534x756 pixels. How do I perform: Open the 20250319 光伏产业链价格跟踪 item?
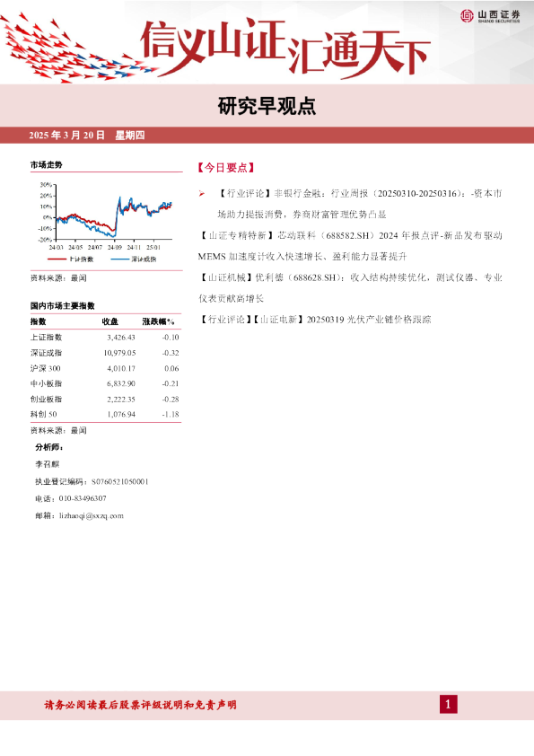(315, 319)
